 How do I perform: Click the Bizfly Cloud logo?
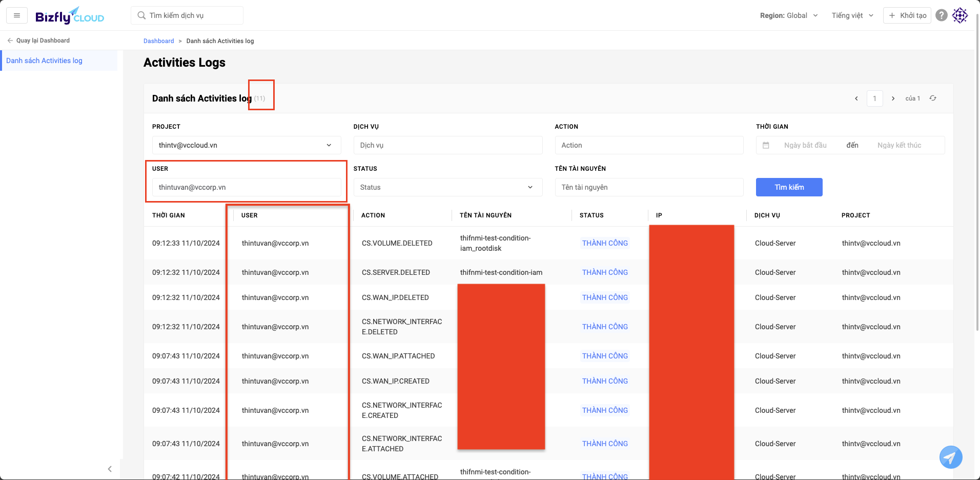[70, 16]
